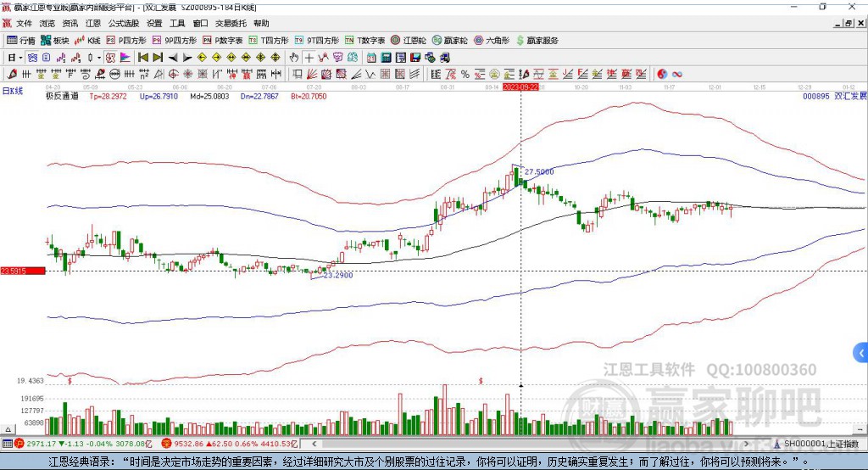Click the blue infinity symbol icon
This screenshot has height=470, width=868.
[677, 75]
